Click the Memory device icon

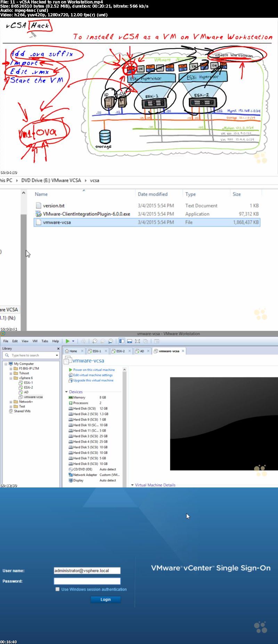pyautogui.click(x=71, y=397)
